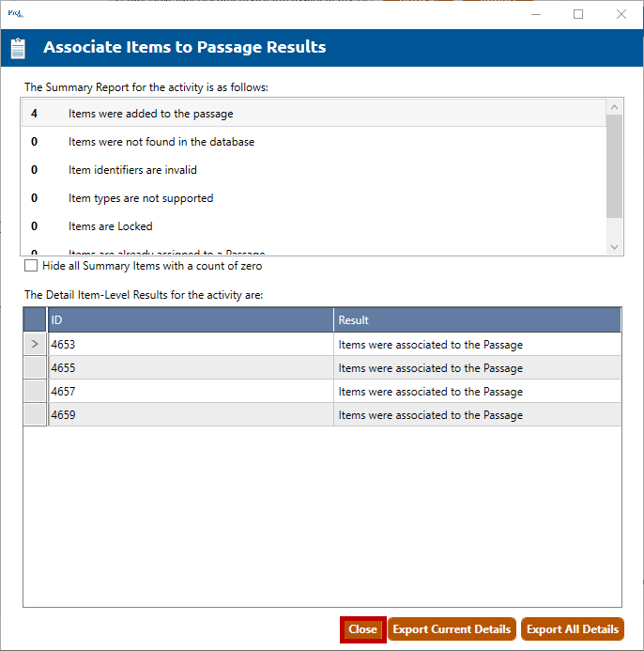Image resolution: width=644 pixels, height=651 pixels.
Task: Select the 'Items were not found in the database' row
Action: tap(314, 142)
